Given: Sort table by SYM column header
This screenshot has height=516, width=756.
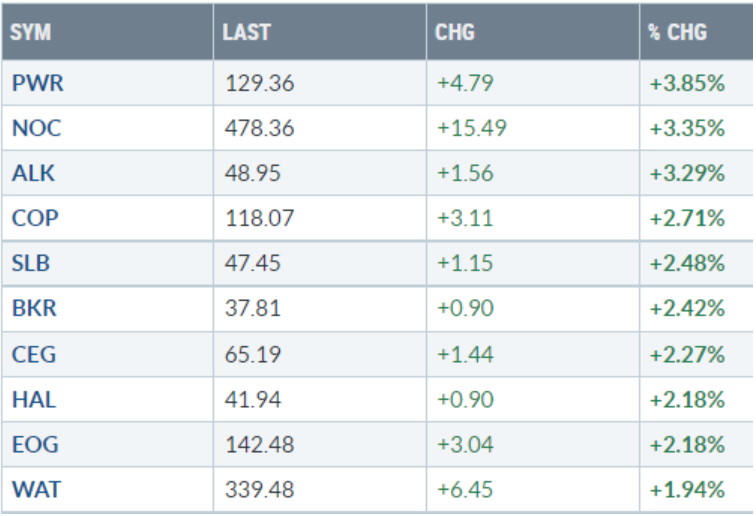Looking at the screenshot, I should [x=31, y=32].
